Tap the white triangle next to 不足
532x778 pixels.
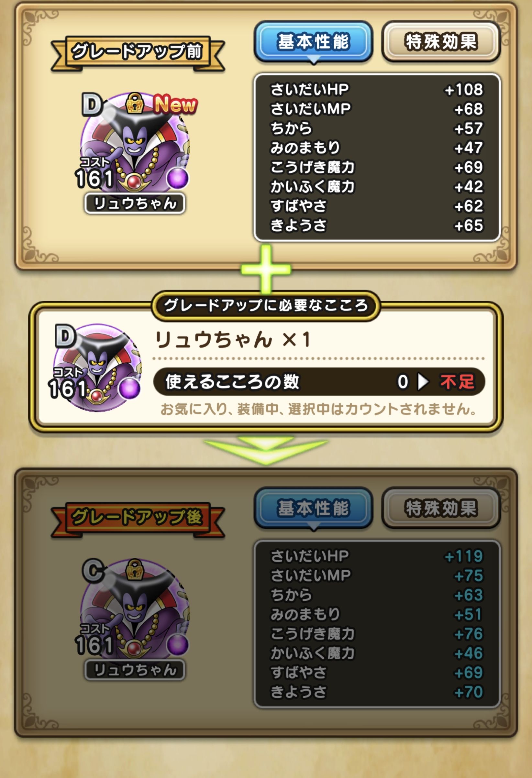point(423,382)
